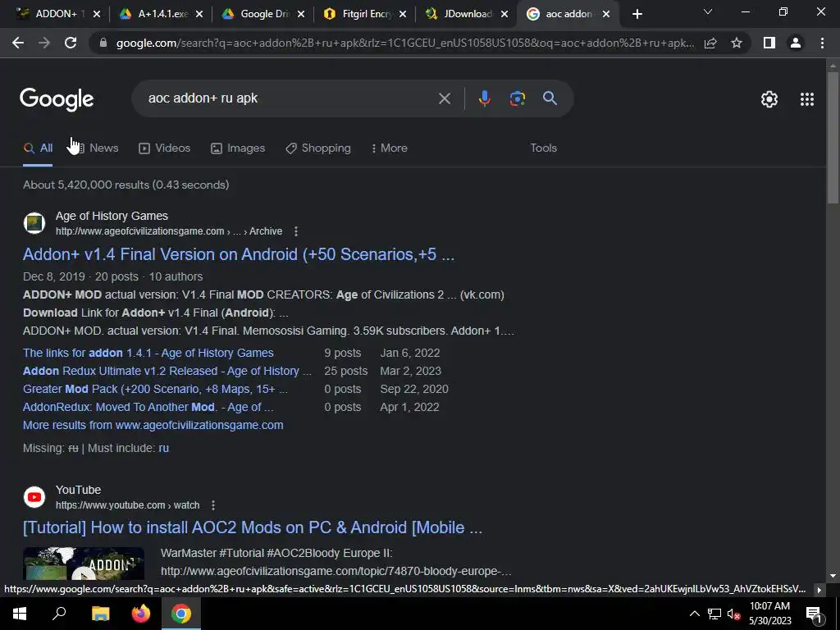Click the YouTube favicon in results
This screenshot has height=630, width=840.
(x=34, y=496)
